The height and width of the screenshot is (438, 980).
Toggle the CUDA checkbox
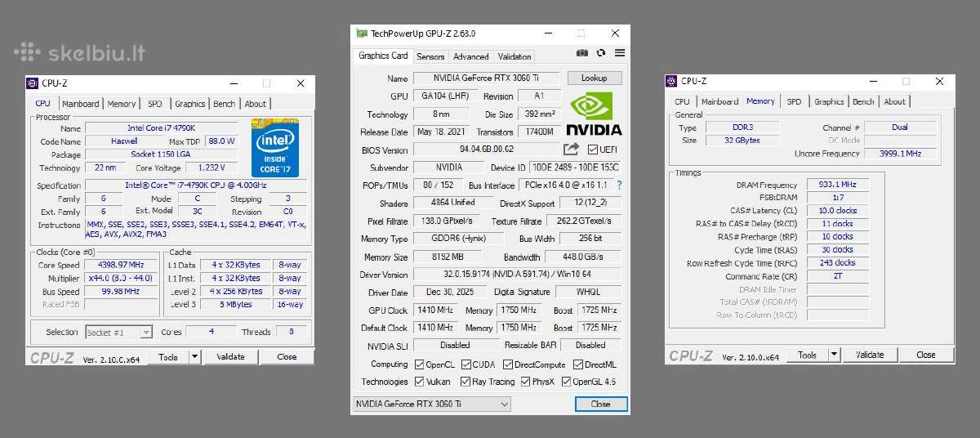coord(465,364)
